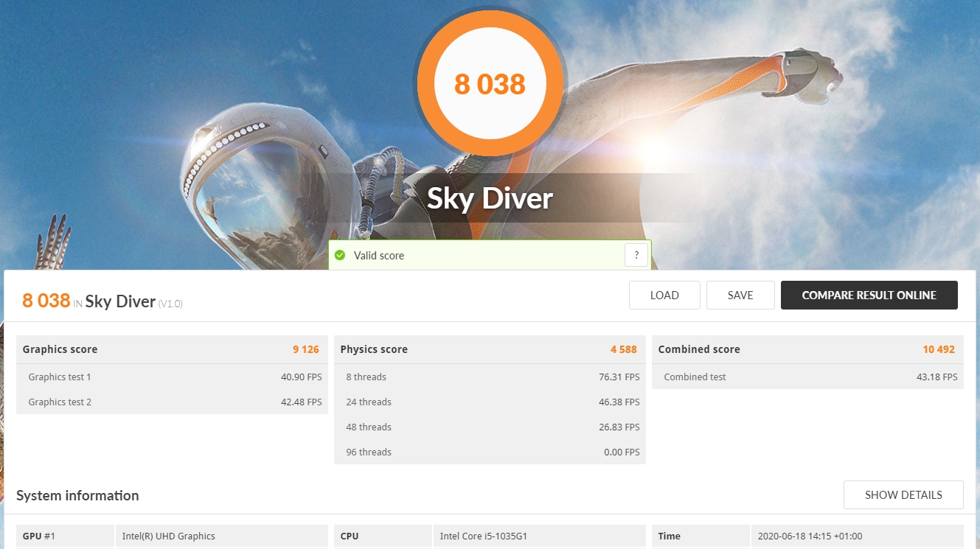Click the orange 8 038 in the result header
The width and height of the screenshot is (980, 549).
pos(46,301)
